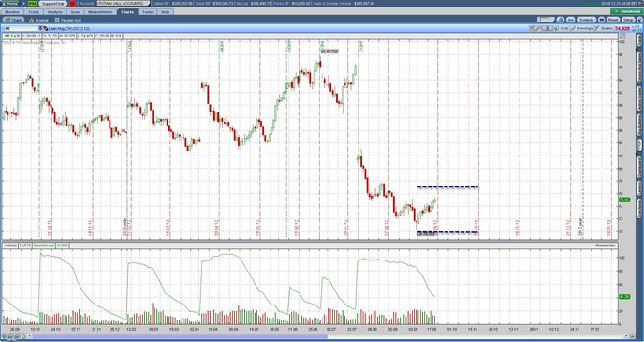Click the Support/Chat button
Image resolution: width=644 pixels, height=342 pixels.
click(x=53, y=4)
